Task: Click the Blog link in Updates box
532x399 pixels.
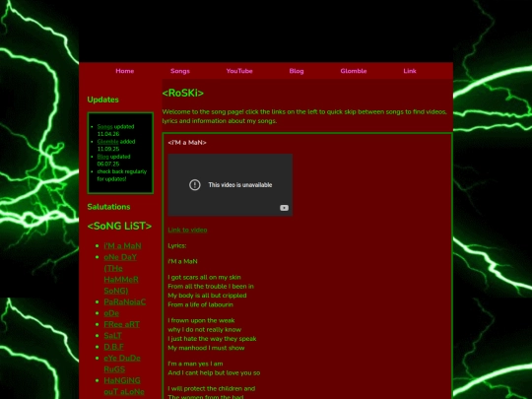Action: click(102, 157)
